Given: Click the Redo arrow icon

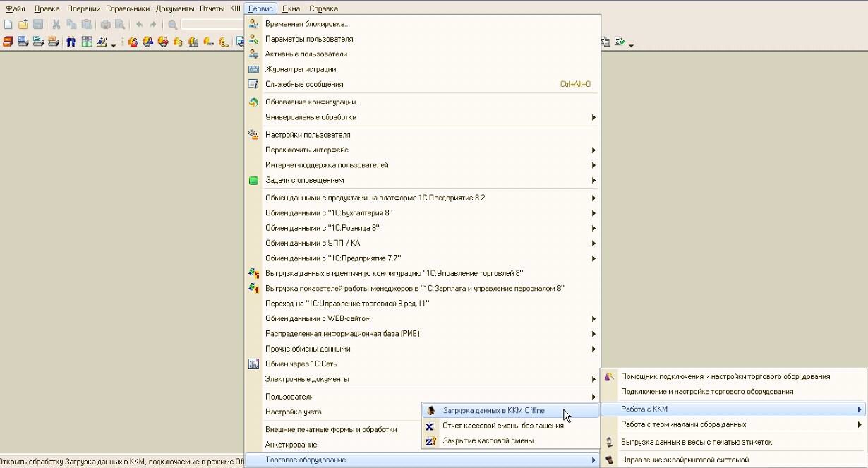Looking at the screenshot, I should coord(153,24).
